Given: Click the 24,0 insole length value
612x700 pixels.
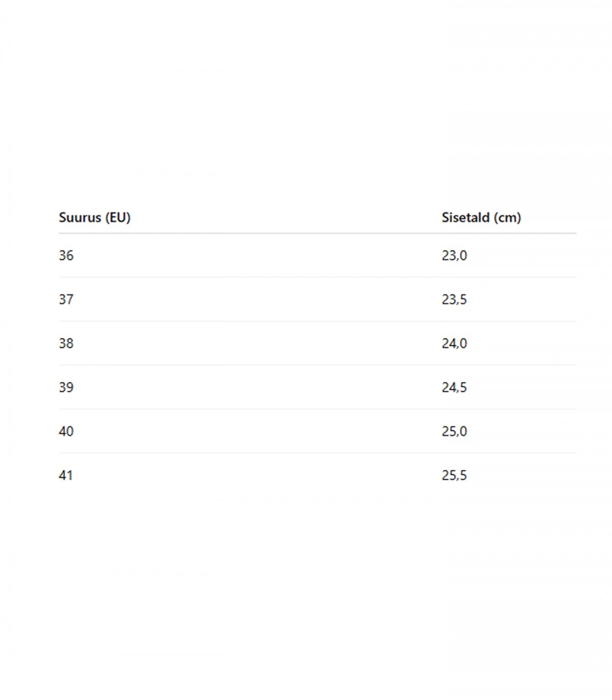Looking at the screenshot, I should [x=454, y=343].
